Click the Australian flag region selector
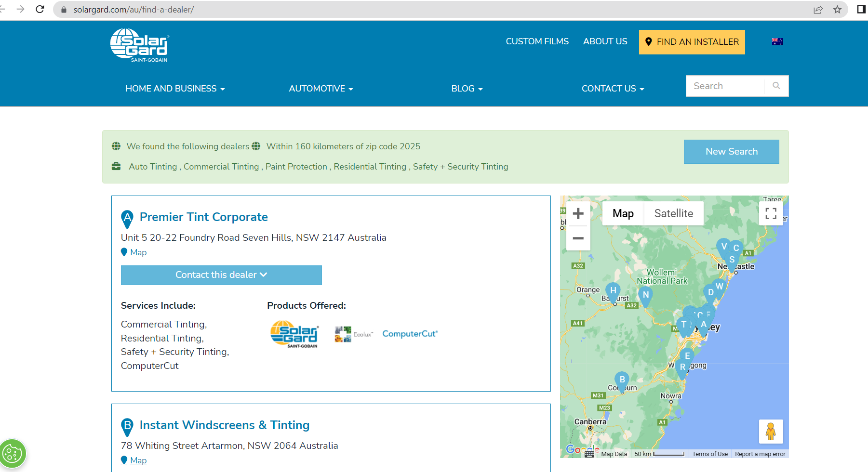The height and width of the screenshot is (472, 868). tap(777, 42)
